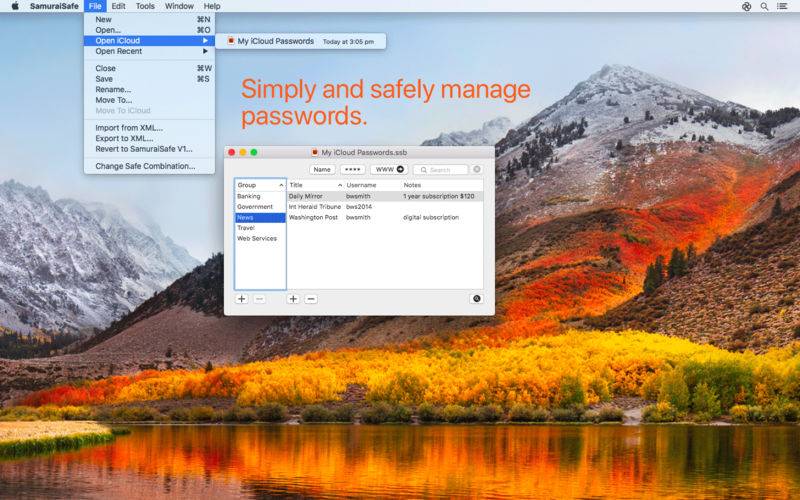This screenshot has height=500, width=800.
Task: Open the SamuraiSafe application menu
Action: point(54,6)
